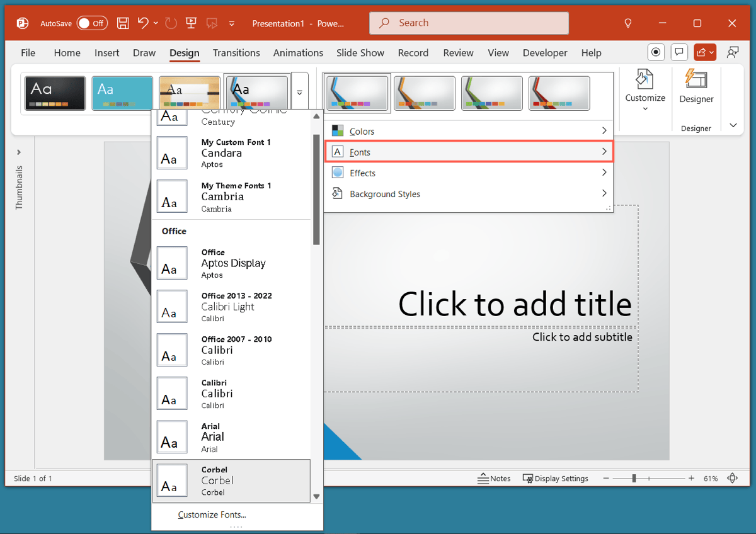Fit slide to current window

pos(732,479)
